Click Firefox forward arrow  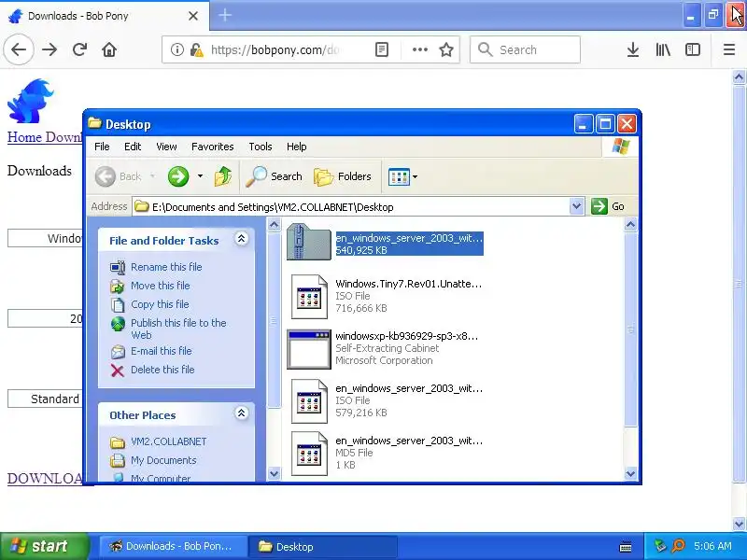tap(49, 49)
